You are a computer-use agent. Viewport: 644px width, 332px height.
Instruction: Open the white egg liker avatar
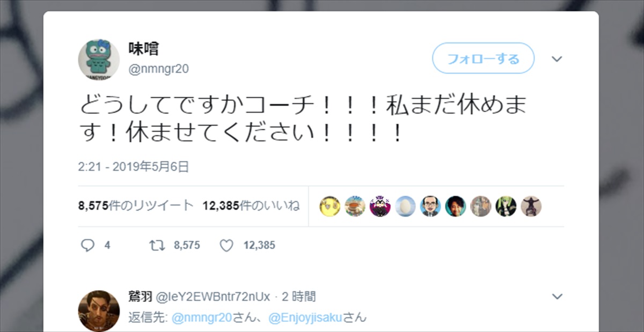(405, 206)
